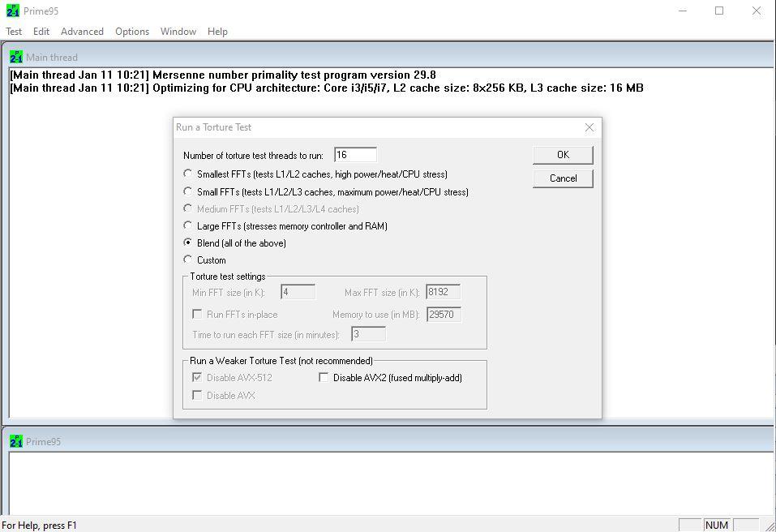776x532 pixels.
Task: Click the number of torture test threads field
Action: click(355, 155)
